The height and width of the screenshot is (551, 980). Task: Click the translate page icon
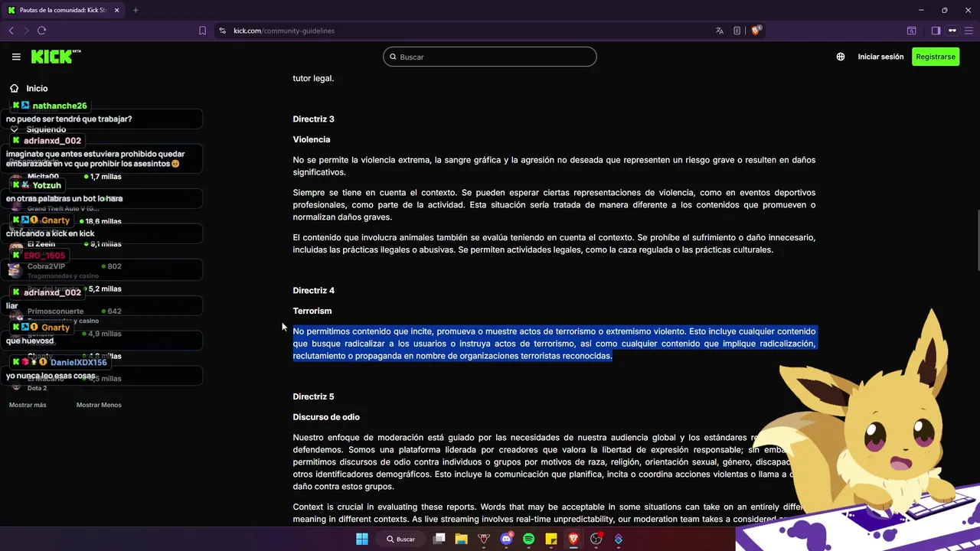coord(720,31)
